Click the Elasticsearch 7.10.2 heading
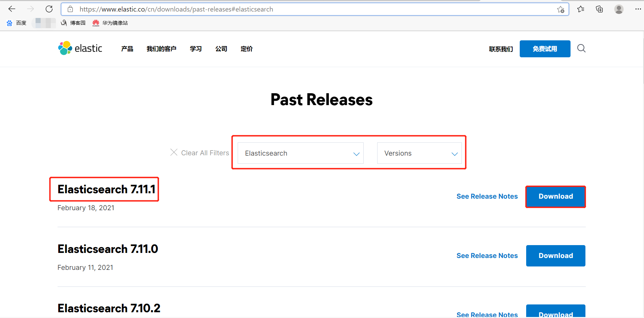644x318 pixels. coord(109,308)
